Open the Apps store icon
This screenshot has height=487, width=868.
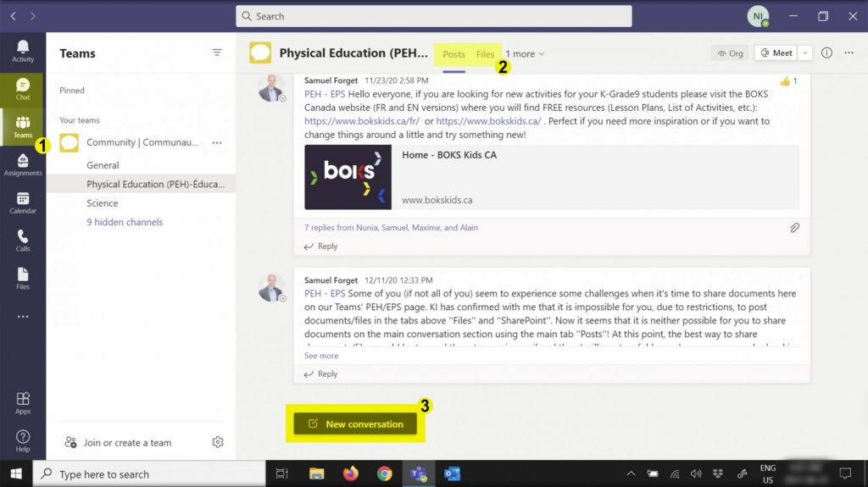coord(23,403)
